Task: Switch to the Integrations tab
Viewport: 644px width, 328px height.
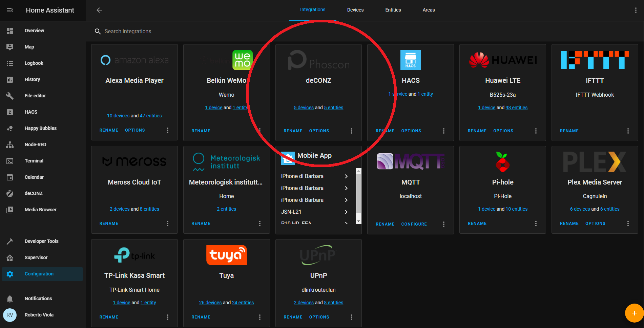Action: [x=313, y=10]
